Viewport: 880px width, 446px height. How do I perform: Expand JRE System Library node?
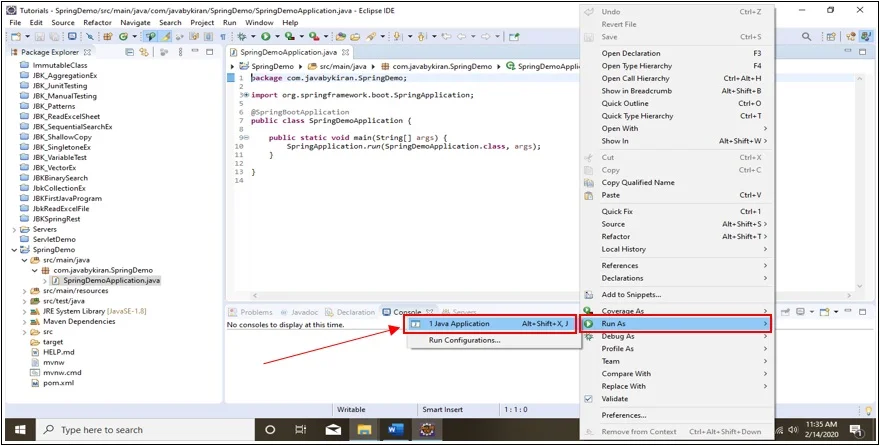[x=24, y=311]
